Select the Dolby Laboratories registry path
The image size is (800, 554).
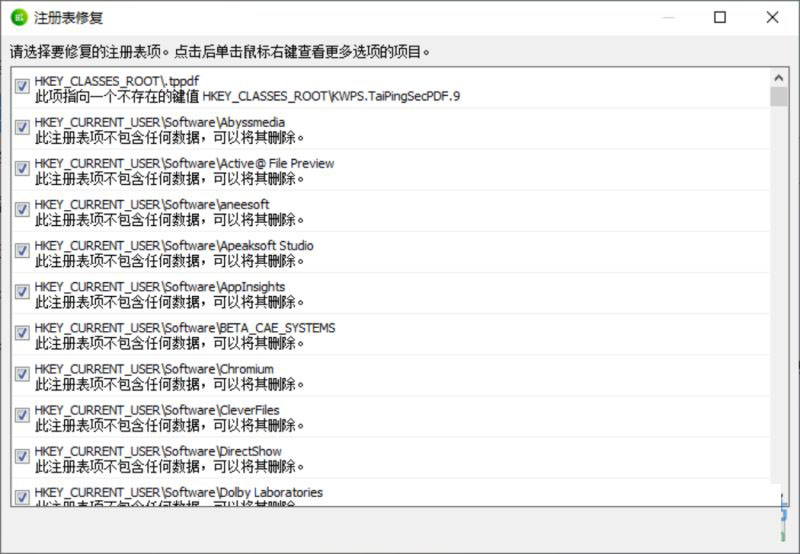click(x=179, y=493)
